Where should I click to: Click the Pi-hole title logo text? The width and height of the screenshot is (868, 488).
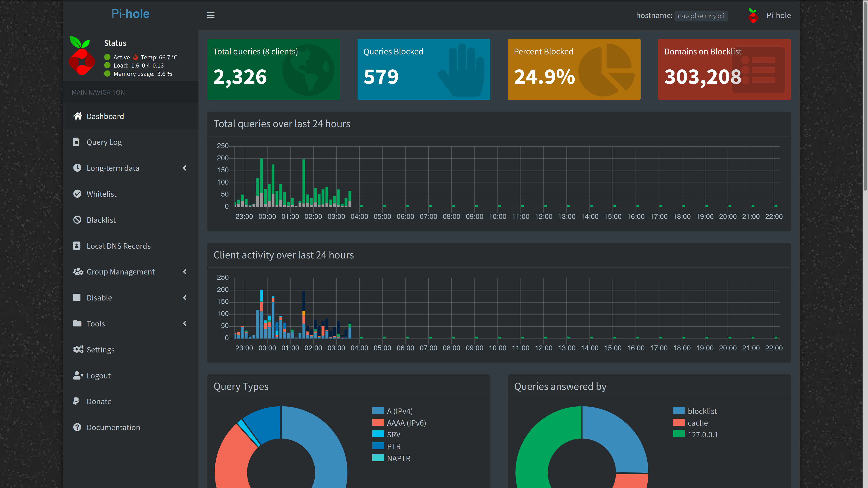[130, 14]
